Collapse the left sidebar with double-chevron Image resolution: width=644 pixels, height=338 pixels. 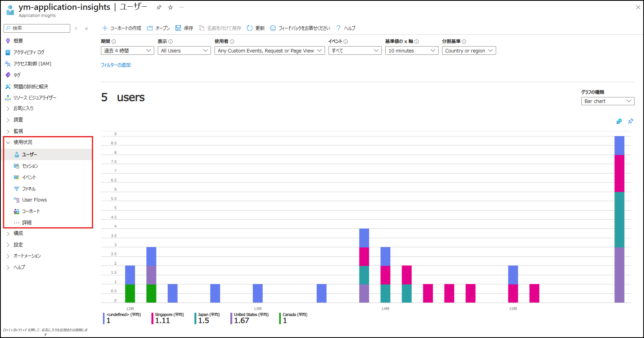click(86, 28)
